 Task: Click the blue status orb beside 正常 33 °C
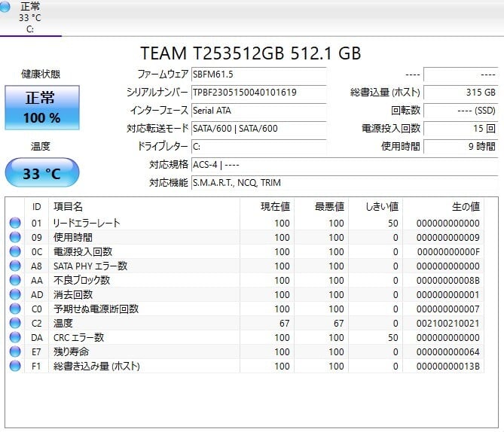point(5,7)
